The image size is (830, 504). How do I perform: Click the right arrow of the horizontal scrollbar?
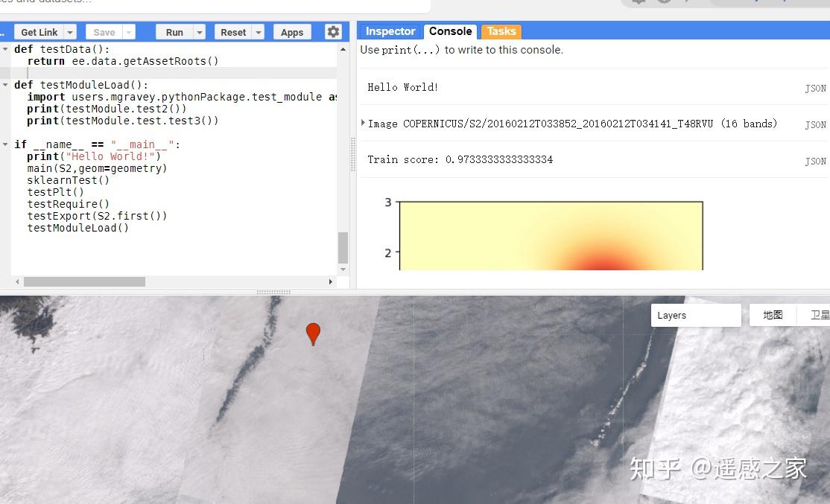click(x=332, y=282)
